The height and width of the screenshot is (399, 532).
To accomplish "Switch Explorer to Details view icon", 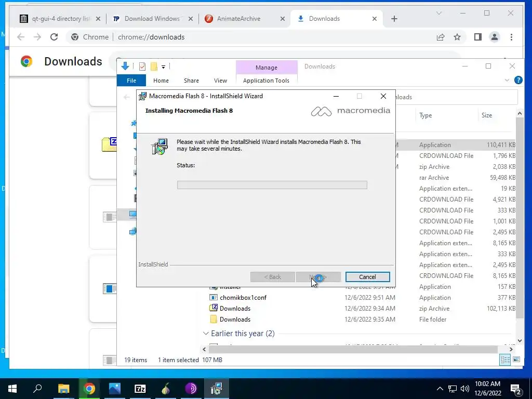I will click(505, 360).
